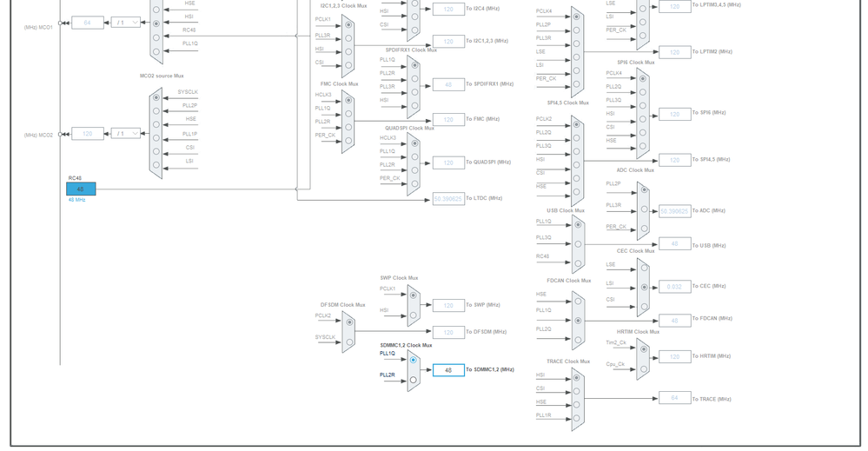Select HSI in I2C1,2,3 Clock Mux

pyautogui.click(x=348, y=51)
